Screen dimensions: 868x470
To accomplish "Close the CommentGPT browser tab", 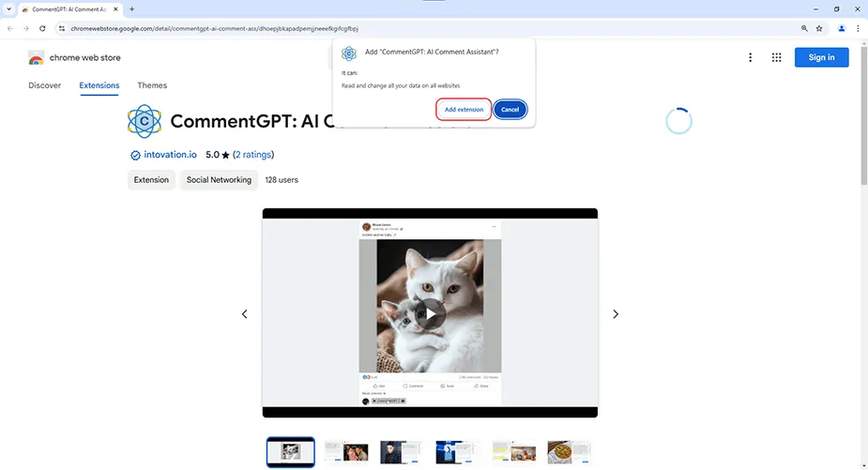I will click(x=115, y=8).
